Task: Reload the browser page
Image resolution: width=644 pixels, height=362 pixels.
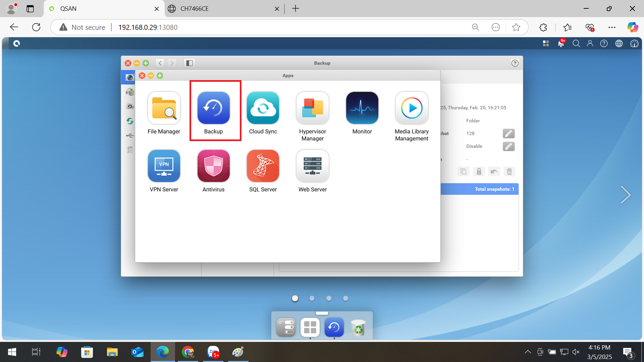Action: 36,27
